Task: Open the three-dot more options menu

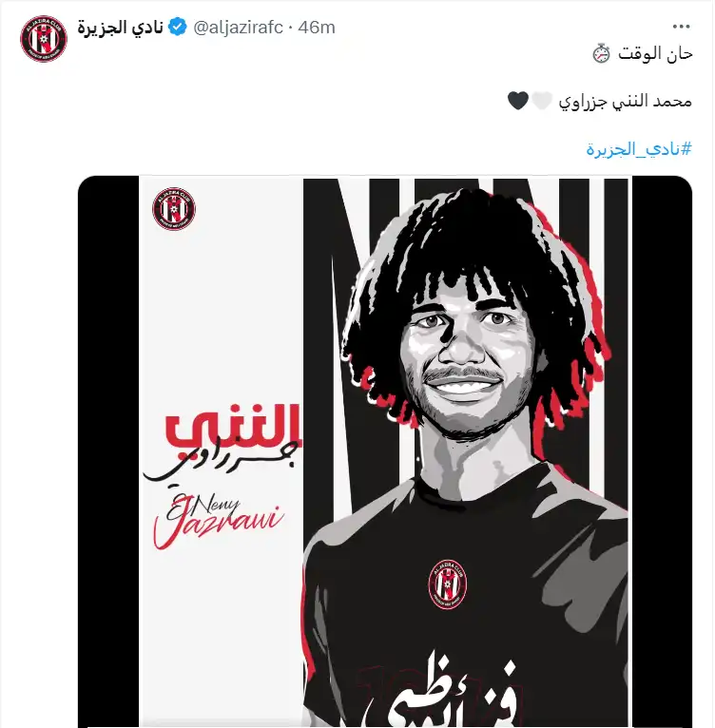Action: pyautogui.click(x=681, y=27)
